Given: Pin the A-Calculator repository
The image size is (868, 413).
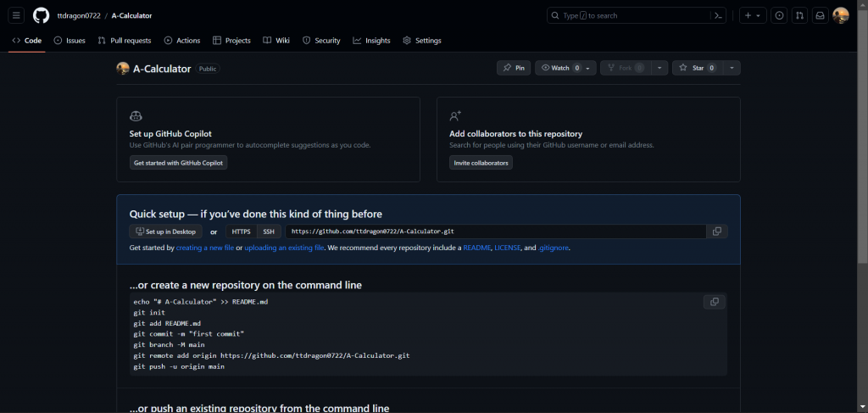Looking at the screenshot, I should [514, 68].
